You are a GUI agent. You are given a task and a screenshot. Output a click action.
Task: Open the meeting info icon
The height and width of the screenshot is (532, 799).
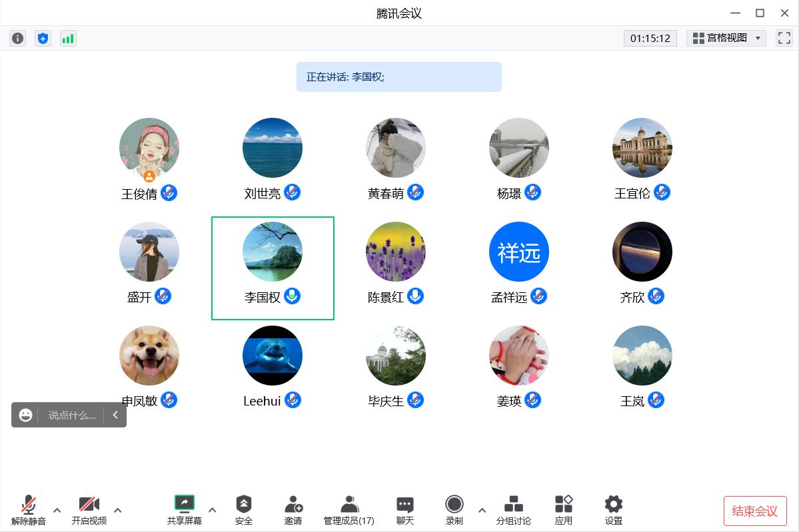pyautogui.click(x=18, y=39)
